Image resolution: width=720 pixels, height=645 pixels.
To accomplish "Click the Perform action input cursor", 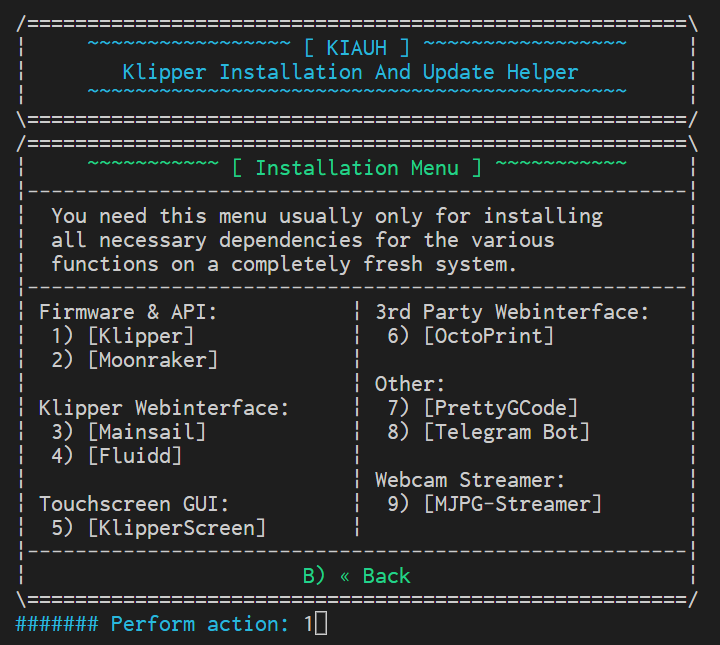I will [x=321, y=623].
